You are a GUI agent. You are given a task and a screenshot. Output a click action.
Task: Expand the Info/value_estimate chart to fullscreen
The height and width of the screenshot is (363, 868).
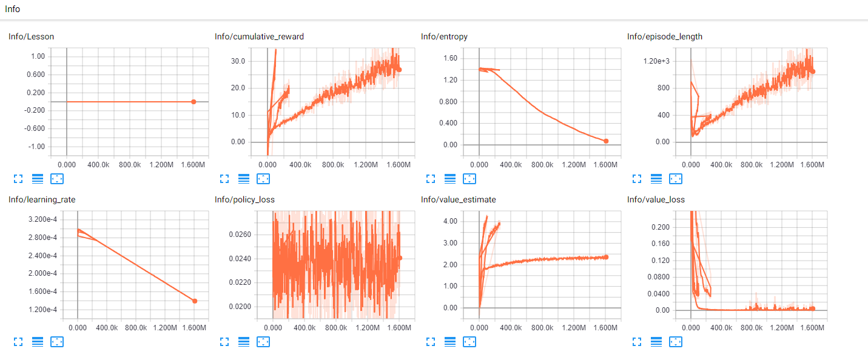coord(431,341)
